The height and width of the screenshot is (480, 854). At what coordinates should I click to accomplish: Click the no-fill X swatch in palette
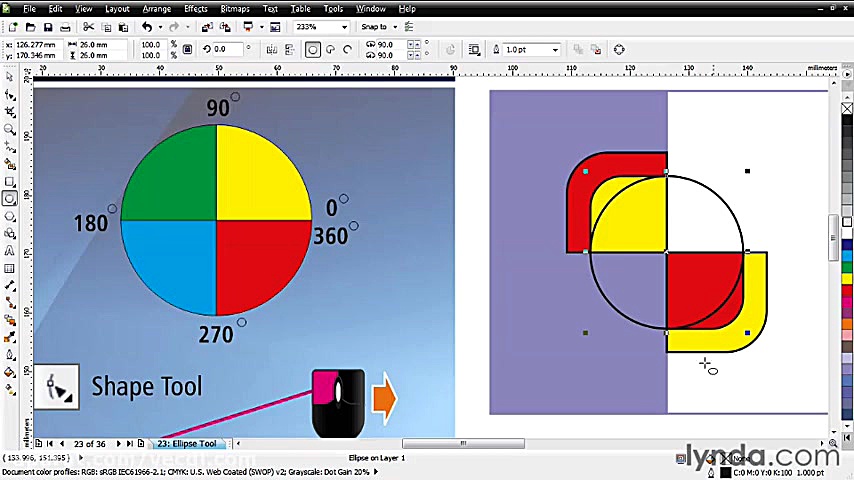[847, 108]
